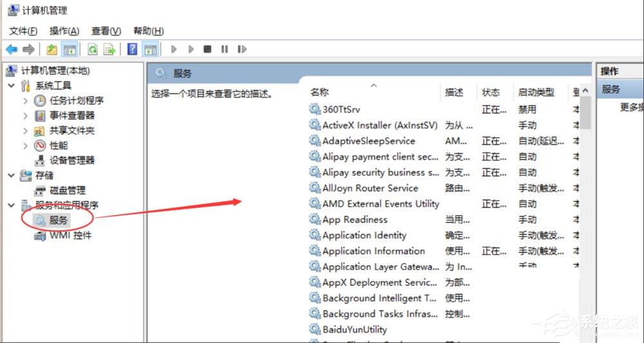Select WMI 控件 in the tree

[71, 236]
